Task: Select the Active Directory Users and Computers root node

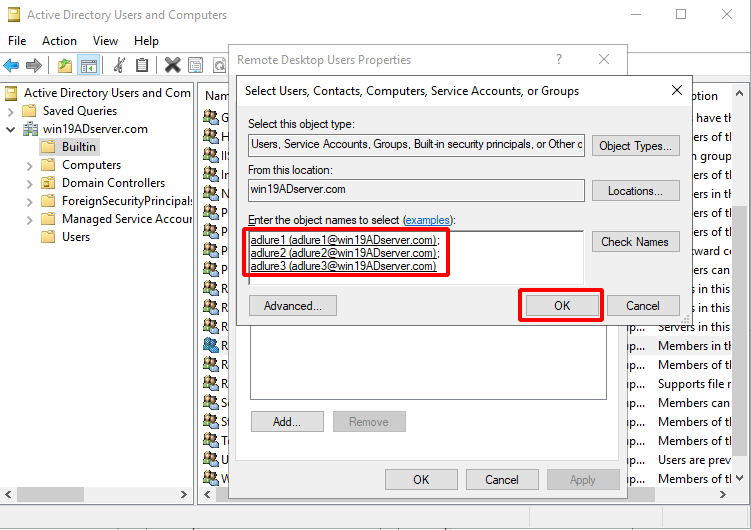Action: (107, 92)
